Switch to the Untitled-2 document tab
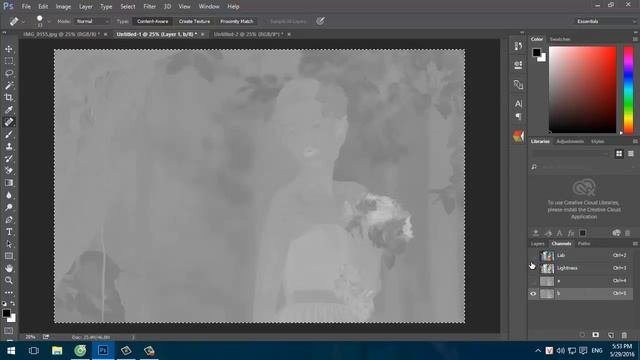Viewport: 640px width, 360px height. coord(248,34)
